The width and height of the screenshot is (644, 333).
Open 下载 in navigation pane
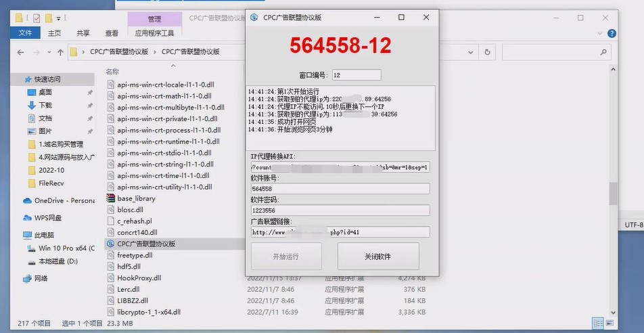point(45,105)
